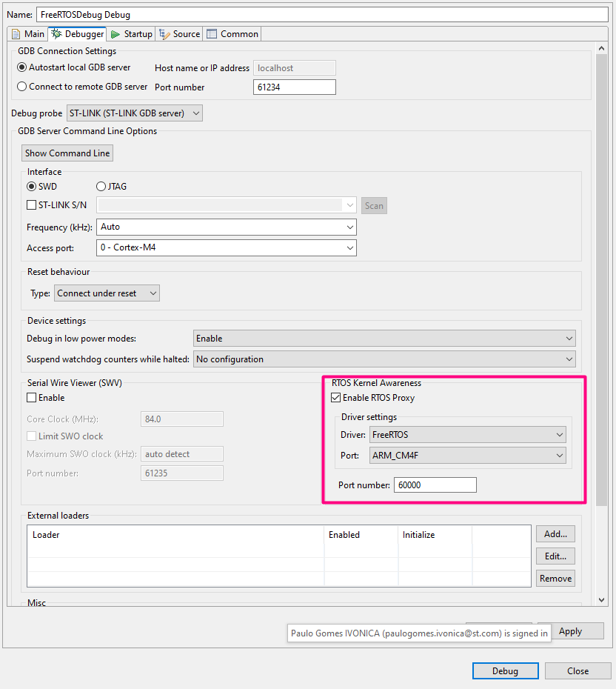
Task: Click the Main tab document icon
Action: pos(16,34)
